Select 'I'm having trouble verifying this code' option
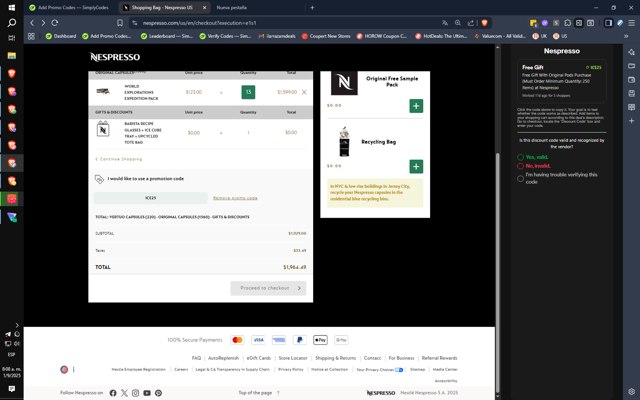Screen dimensions: 640x400 520,178
